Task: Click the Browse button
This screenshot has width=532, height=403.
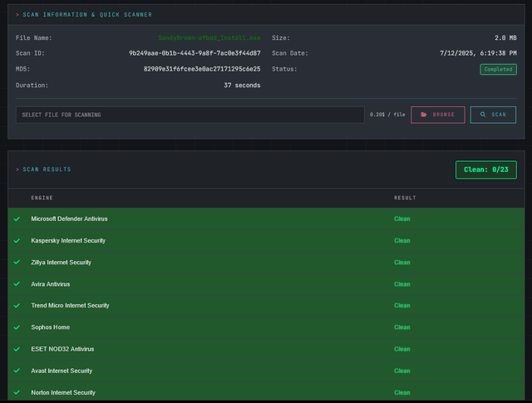Action: click(438, 115)
